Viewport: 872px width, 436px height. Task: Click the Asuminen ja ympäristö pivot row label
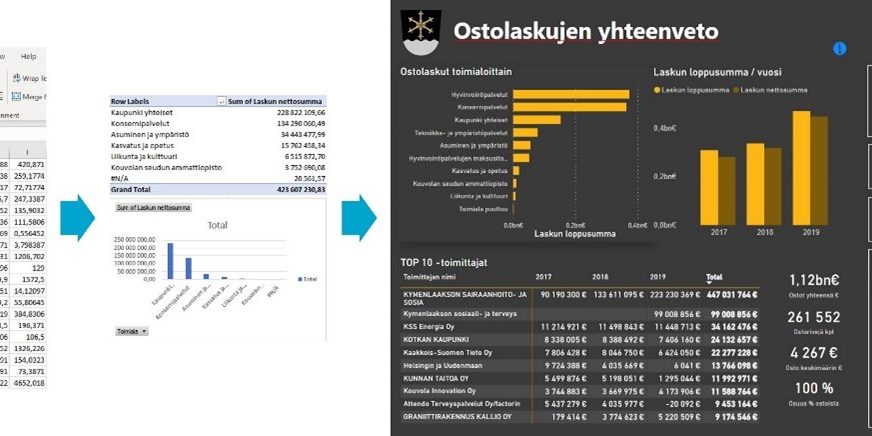150,135
